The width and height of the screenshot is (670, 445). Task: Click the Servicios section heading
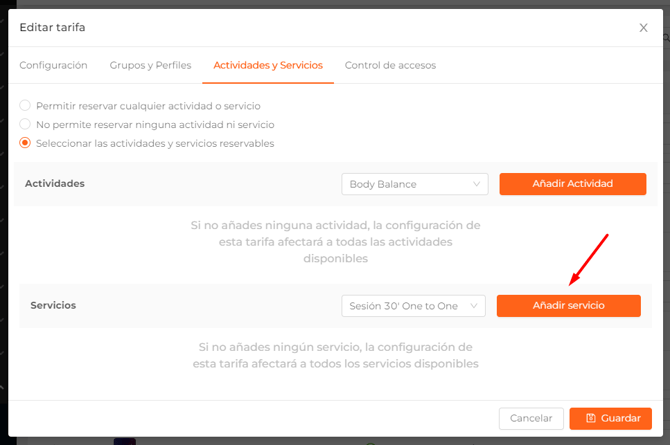coord(53,305)
